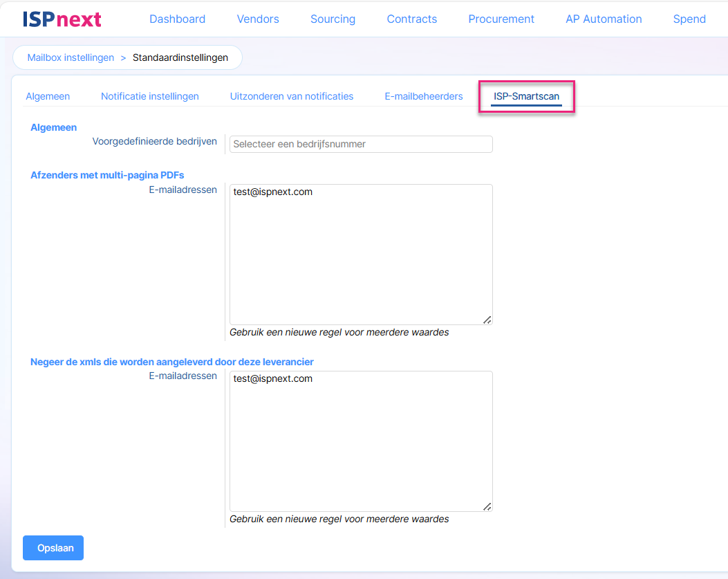
Task: Click into the multi-pagina PDFs e-mail textarea
Action: pyautogui.click(x=361, y=256)
